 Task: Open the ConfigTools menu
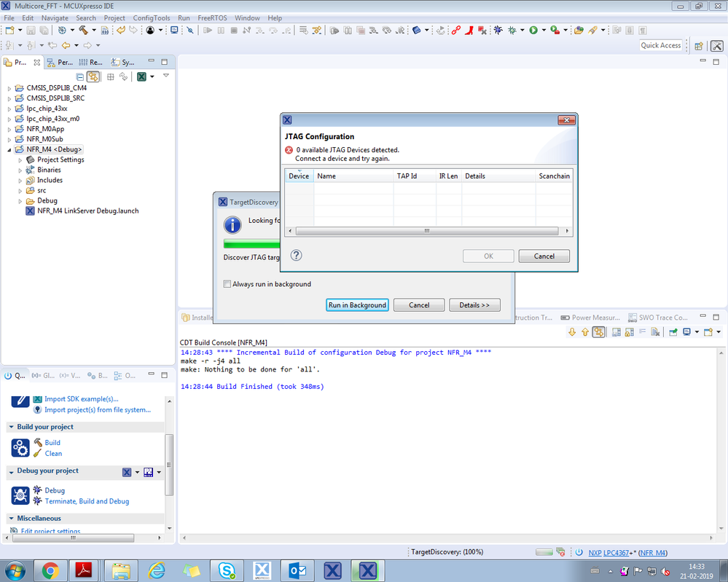coord(152,18)
